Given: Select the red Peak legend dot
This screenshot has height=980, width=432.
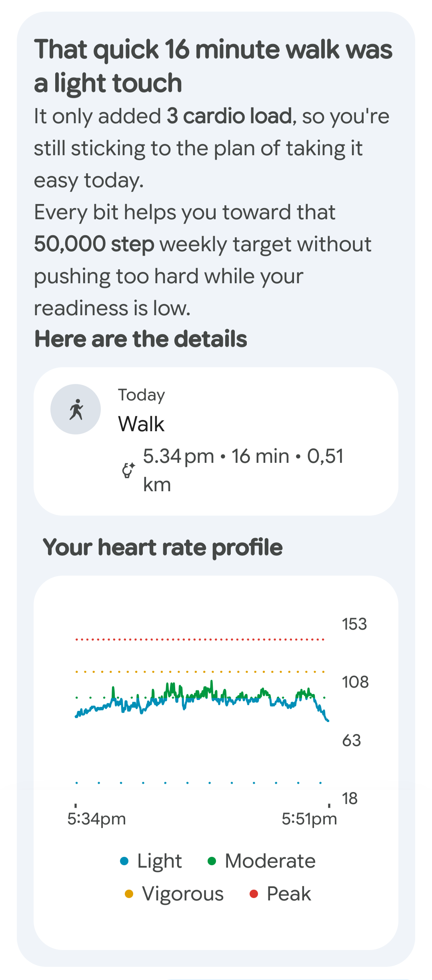Looking at the screenshot, I should [254, 894].
